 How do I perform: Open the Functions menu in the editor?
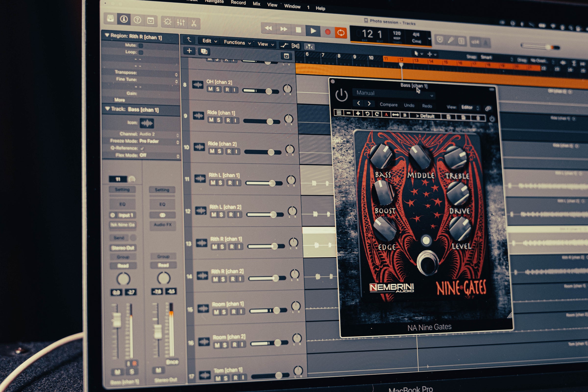coord(235,43)
